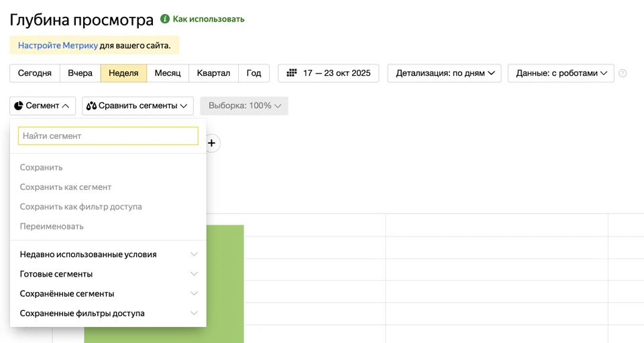Image resolution: width=644 pixels, height=343 pixels.
Task: Follow the 'Настройте Метрику' link
Action: [x=58, y=46]
